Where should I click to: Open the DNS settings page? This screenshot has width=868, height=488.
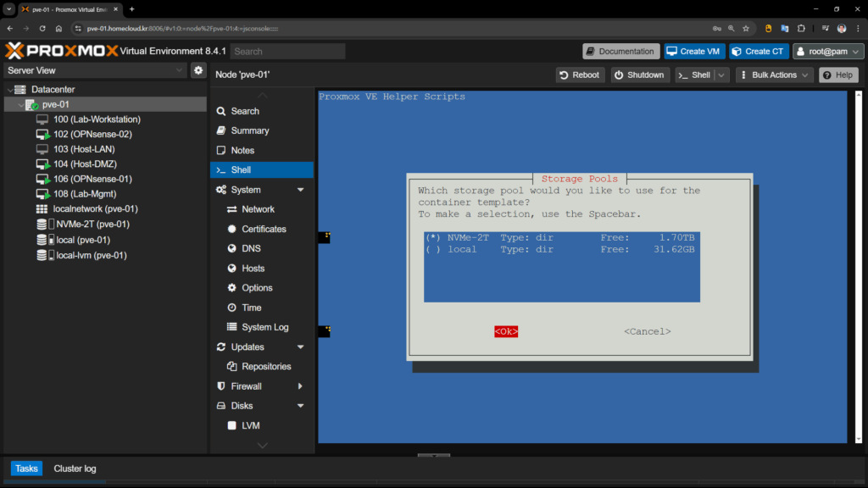click(251, 248)
